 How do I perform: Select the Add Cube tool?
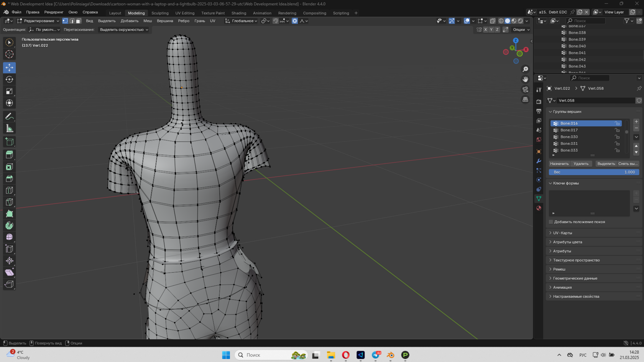click(x=9, y=142)
